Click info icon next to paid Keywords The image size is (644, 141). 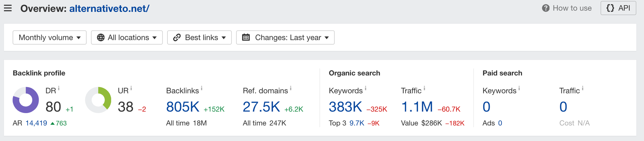519,88
